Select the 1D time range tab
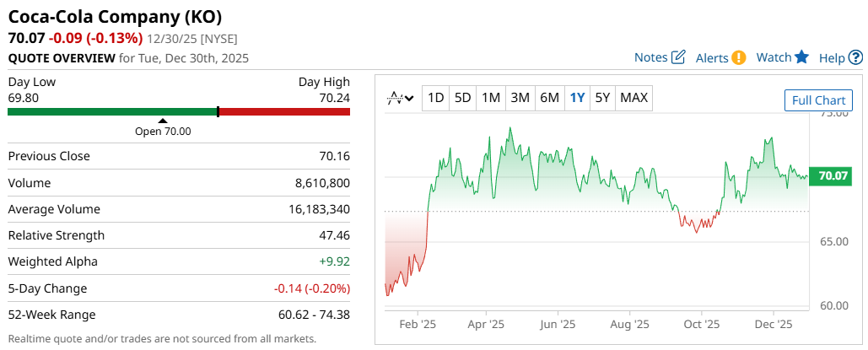The width and height of the screenshot is (868, 350). click(x=435, y=98)
